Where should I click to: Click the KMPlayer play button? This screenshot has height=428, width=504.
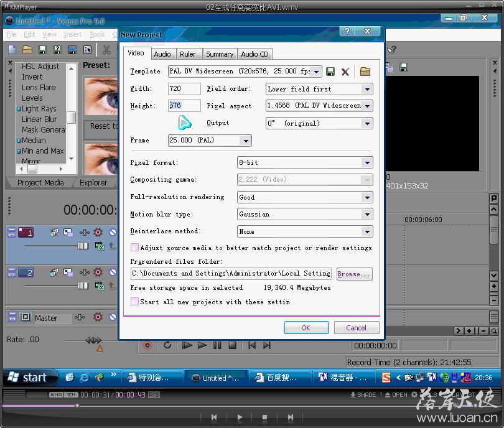pos(240,417)
